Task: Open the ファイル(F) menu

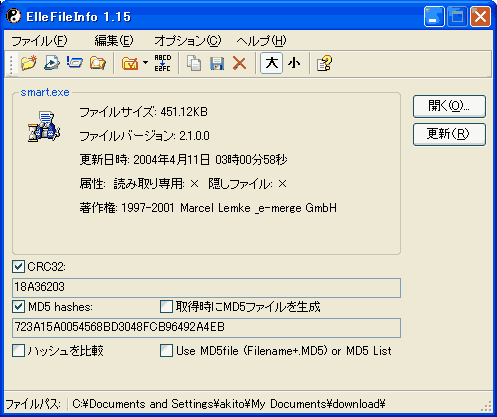Action: tap(39, 41)
